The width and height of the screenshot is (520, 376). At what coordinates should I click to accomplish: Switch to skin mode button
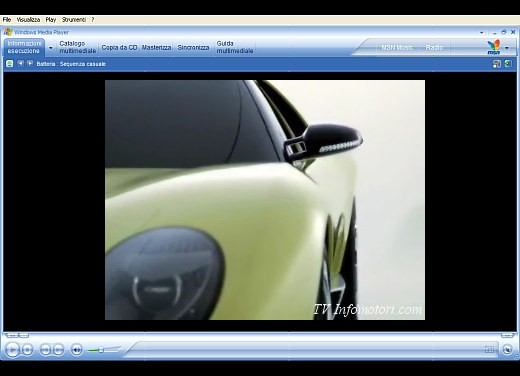pos(507,350)
